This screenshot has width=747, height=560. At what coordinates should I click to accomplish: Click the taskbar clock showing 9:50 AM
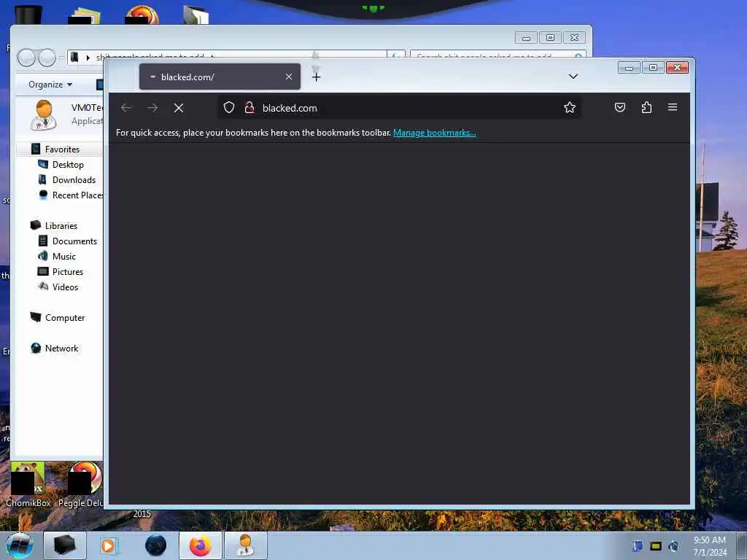(710, 546)
